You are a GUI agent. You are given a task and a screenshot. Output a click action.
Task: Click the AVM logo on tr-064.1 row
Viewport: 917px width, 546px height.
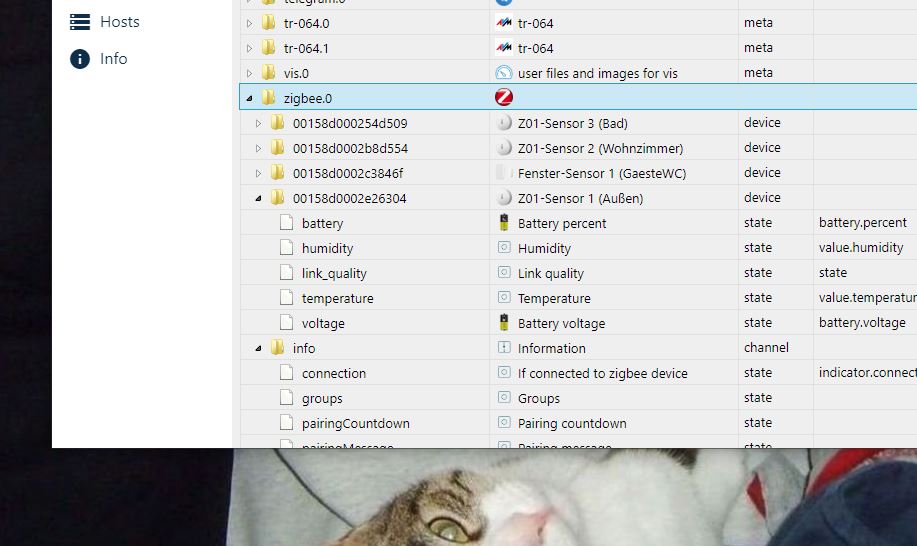504,48
